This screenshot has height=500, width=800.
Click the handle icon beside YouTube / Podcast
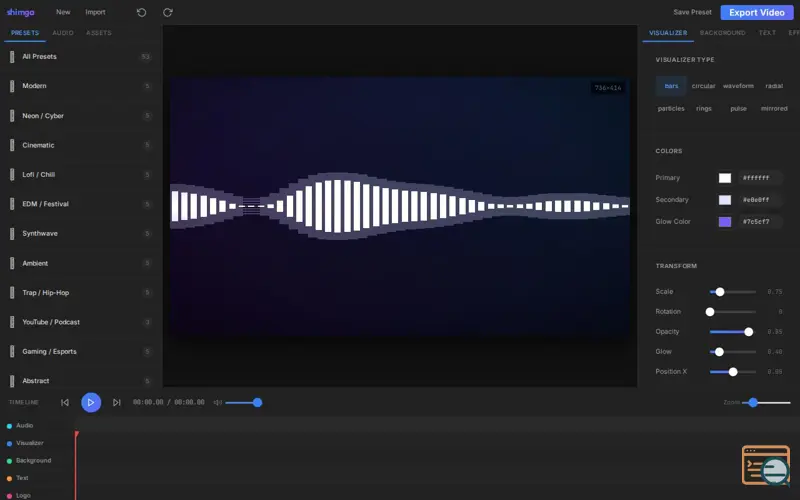click(12, 322)
